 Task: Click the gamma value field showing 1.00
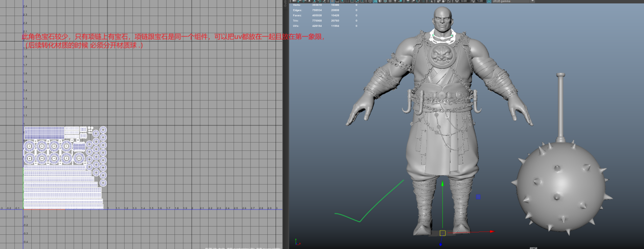tap(480, 1)
